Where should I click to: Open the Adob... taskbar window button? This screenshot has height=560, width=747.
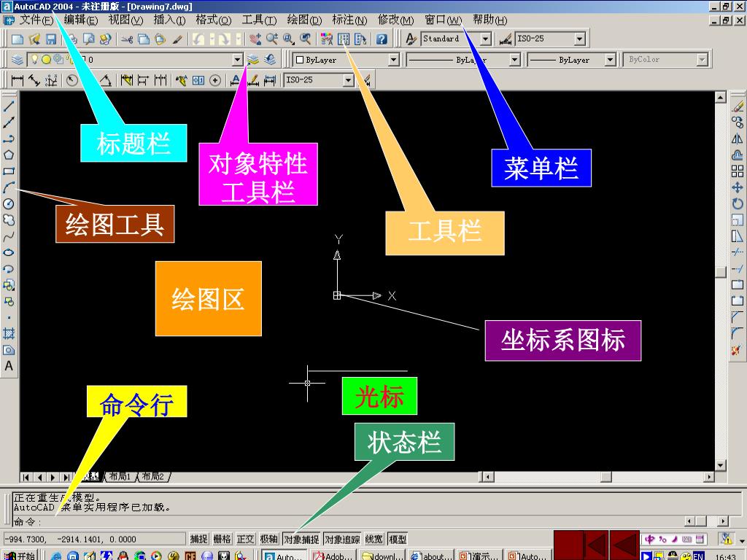(x=333, y=555)
